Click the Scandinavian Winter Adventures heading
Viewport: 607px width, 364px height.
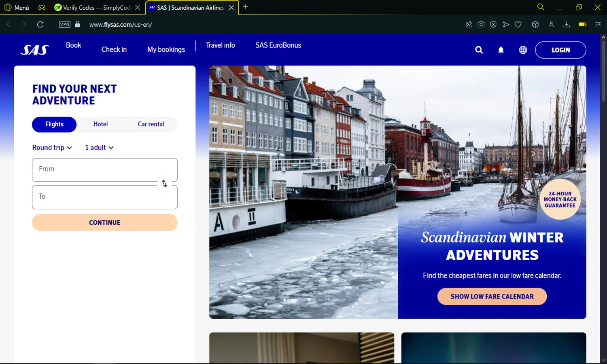coord(492,246)
